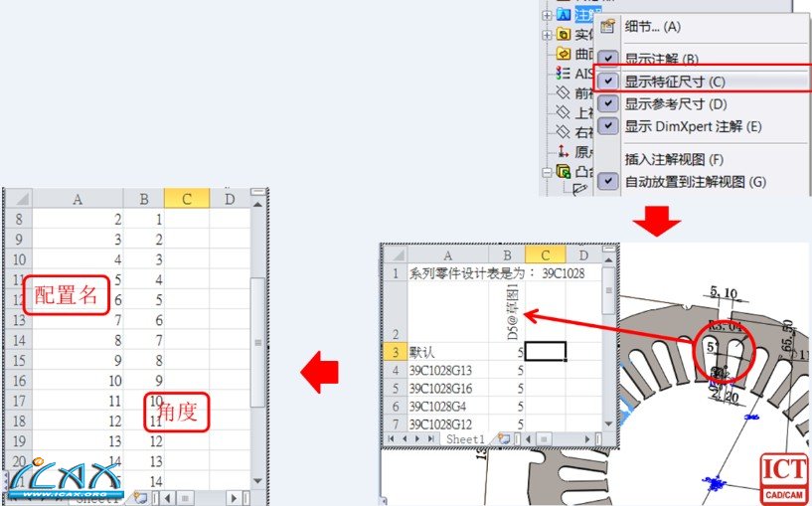Expand the 实体 folder node in the tree
This screenshot has width=812, height=506.
[547, 35]
